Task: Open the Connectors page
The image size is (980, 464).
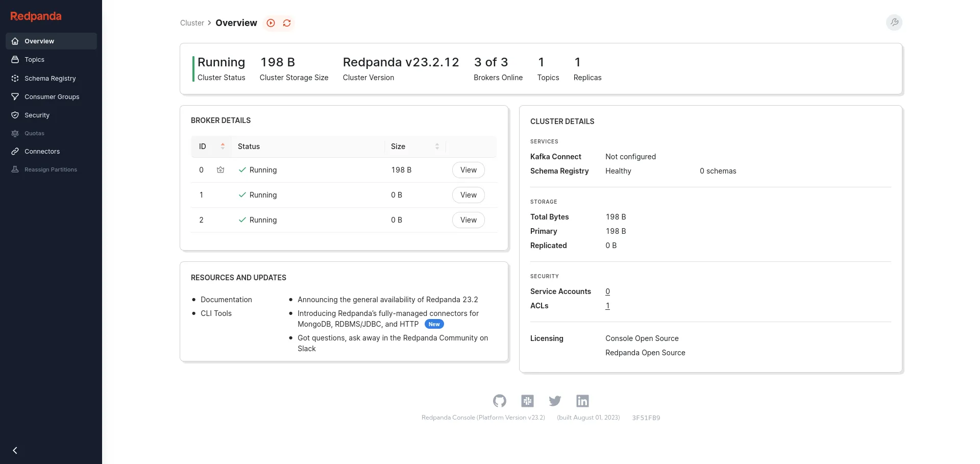Action: click(x=51, y=152)
